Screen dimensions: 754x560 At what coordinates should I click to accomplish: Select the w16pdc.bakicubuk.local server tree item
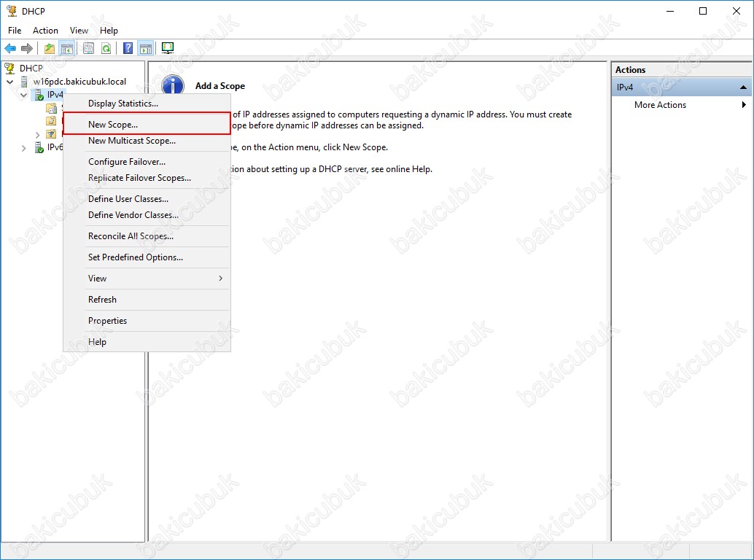[x=79, y=82]
